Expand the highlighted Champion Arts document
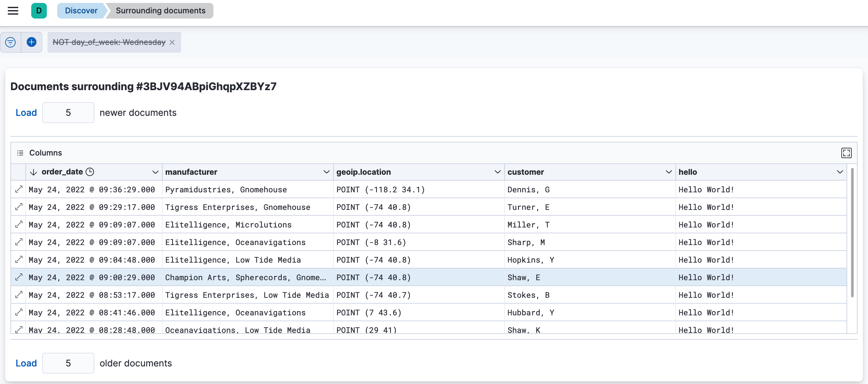 pos(19,277)
